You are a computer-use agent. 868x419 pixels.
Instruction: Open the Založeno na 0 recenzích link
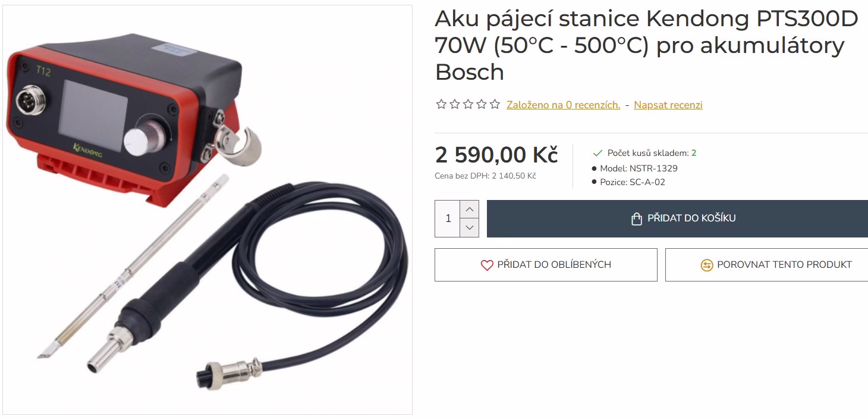[563, 105]
